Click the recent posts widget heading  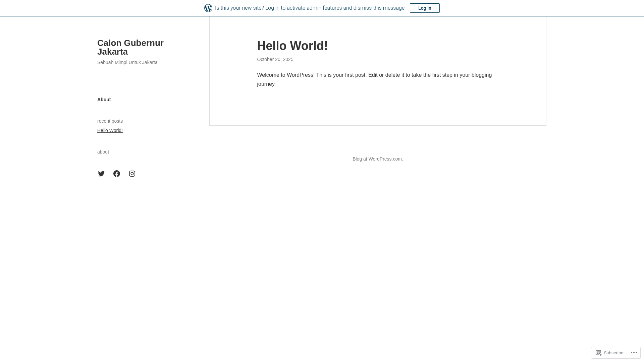110,121
